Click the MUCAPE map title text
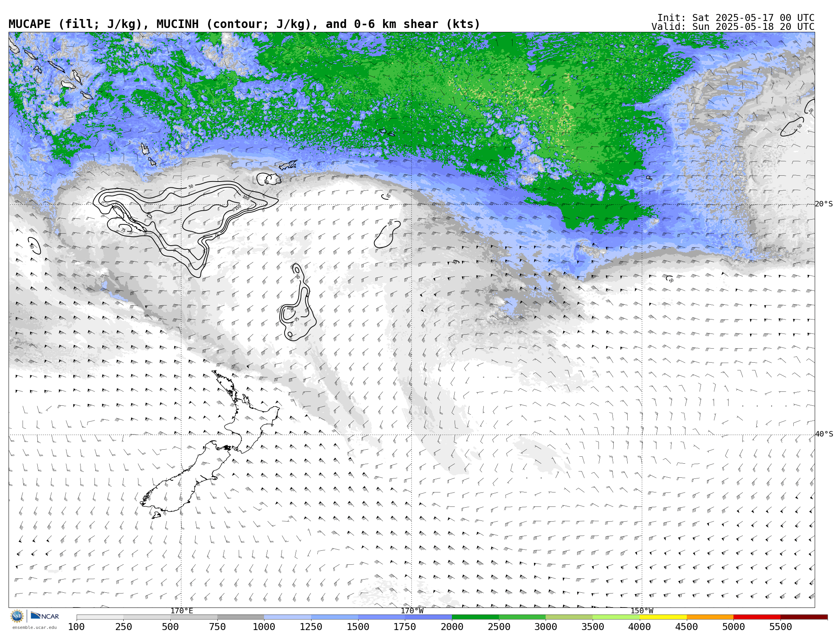The height and width of the screenshot is (632, 840). click(x=244, y=24)
